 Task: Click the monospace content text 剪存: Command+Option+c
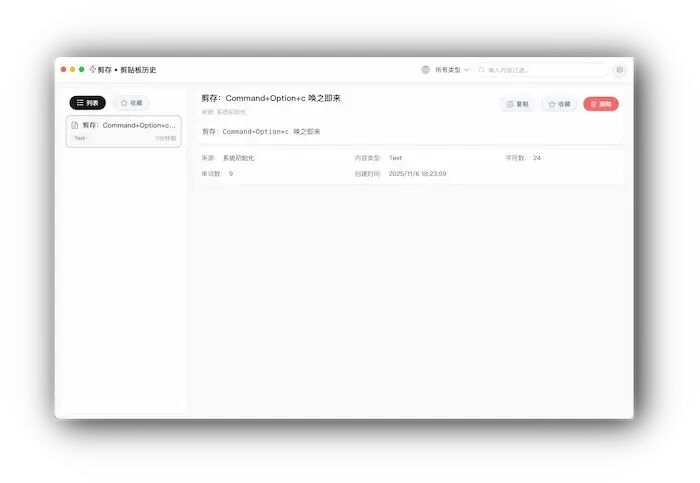tap(261, 132)
